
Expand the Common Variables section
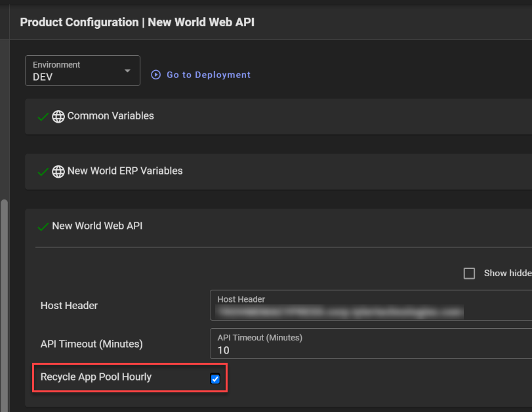[x=278, y=117]
